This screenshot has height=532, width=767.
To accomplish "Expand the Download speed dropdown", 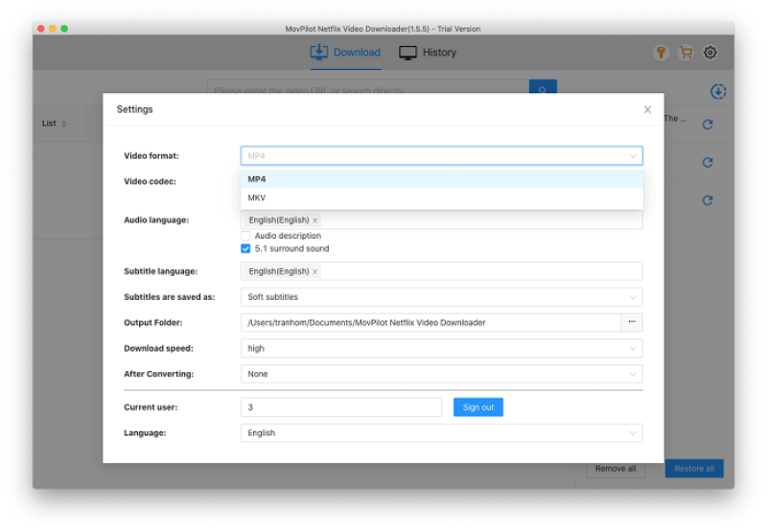I will tap(441, 349).
